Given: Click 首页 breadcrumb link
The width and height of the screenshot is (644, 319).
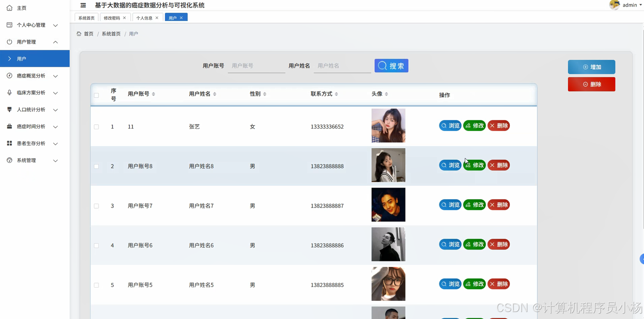Looking at the screenshot, I should tap(89, 34).
